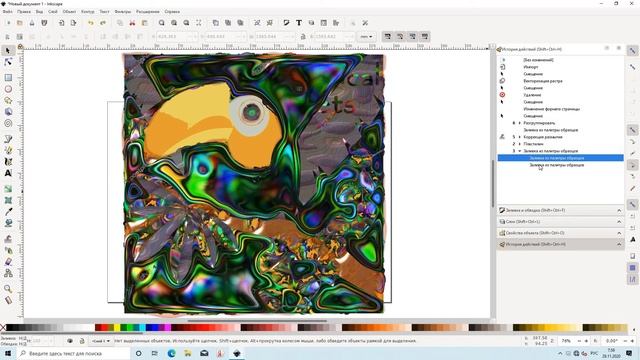Select the Node editing tool
This screenshot has width=640, height=360.
click(x=7, y=62)
